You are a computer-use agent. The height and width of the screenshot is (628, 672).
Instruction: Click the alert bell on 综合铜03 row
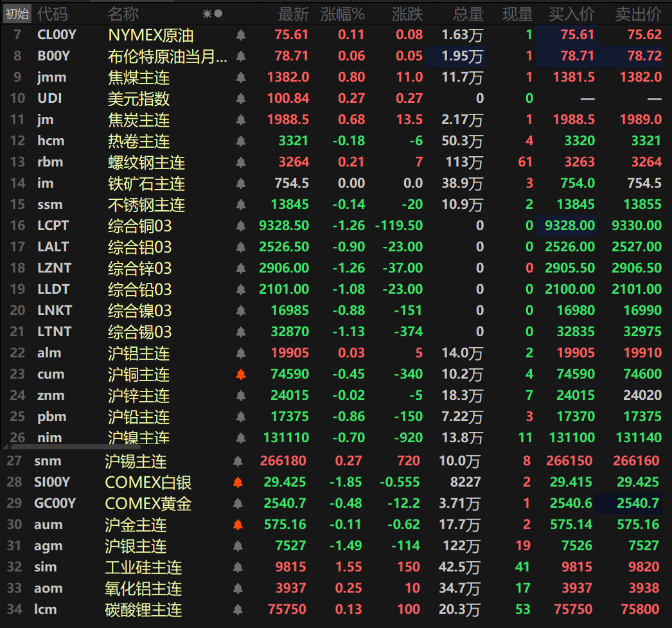241,226
